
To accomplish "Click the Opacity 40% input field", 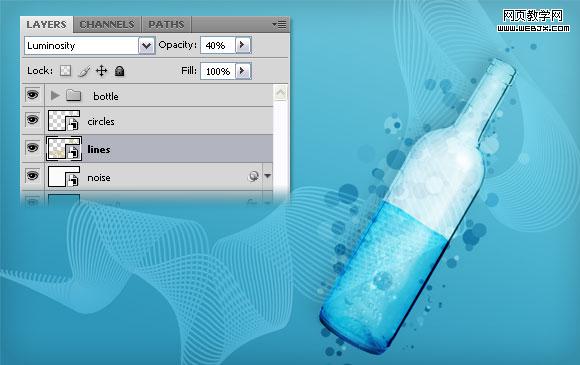I will pos(218,45).
